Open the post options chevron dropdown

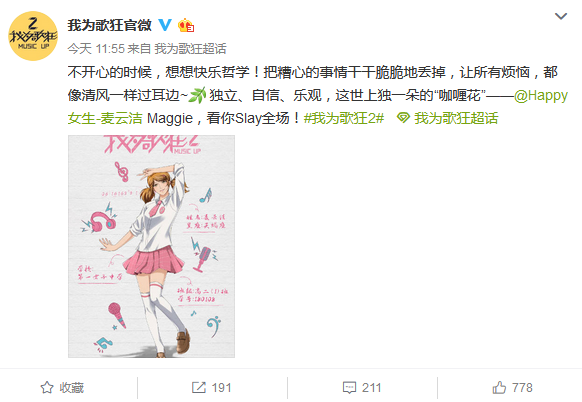coord(560,16)
